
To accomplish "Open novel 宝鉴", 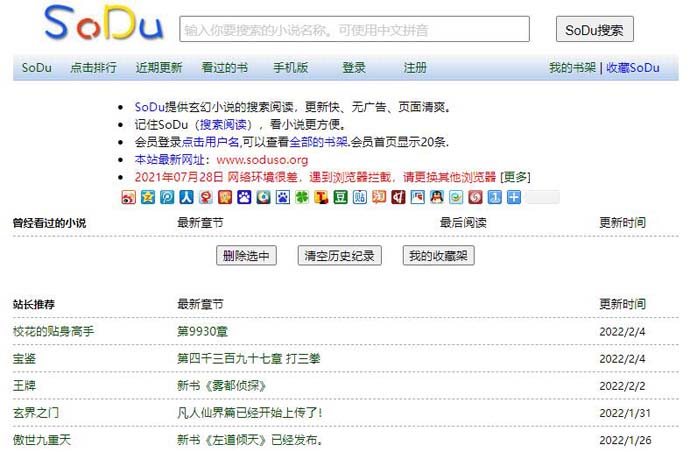I will 24,359.
